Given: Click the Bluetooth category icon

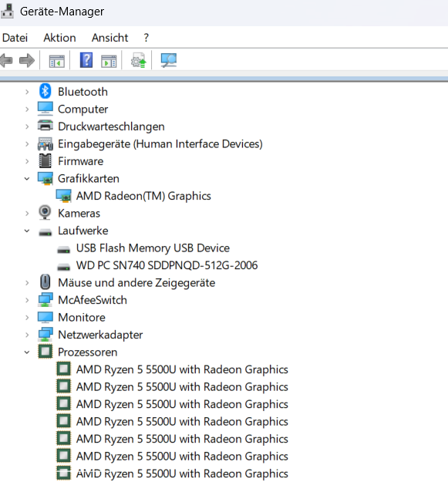Looking at the screenshot, I should pyautogui.click(x=45, y=91).
